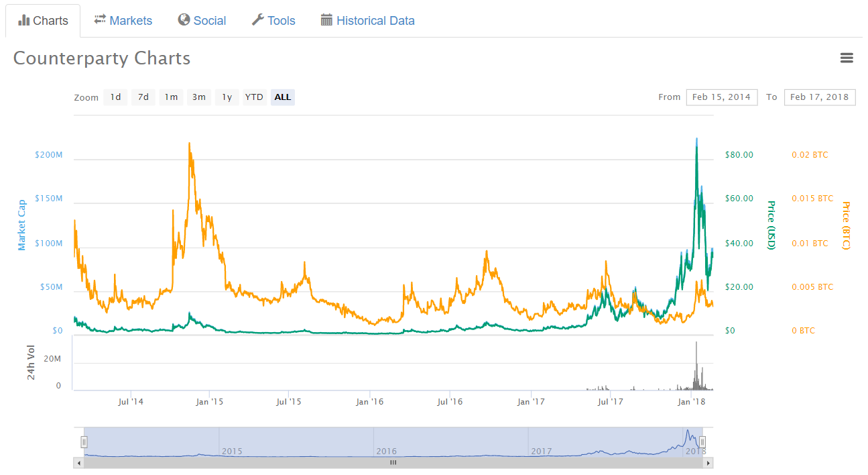
Task: Select the 3m zoom option
Action: pos(198,97)
